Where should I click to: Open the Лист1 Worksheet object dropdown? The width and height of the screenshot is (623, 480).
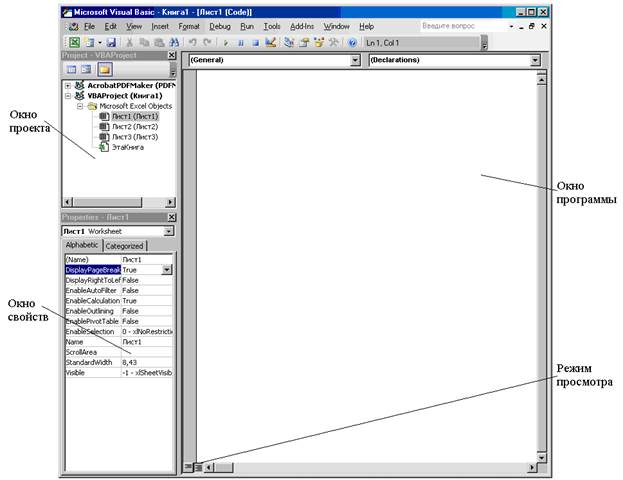pos(168,231)
